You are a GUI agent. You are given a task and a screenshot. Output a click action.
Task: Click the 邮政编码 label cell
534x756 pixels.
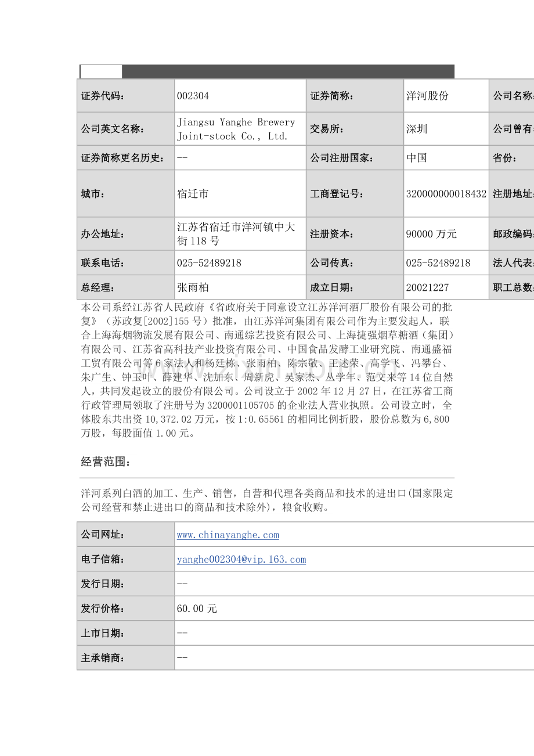coord(512,234)
